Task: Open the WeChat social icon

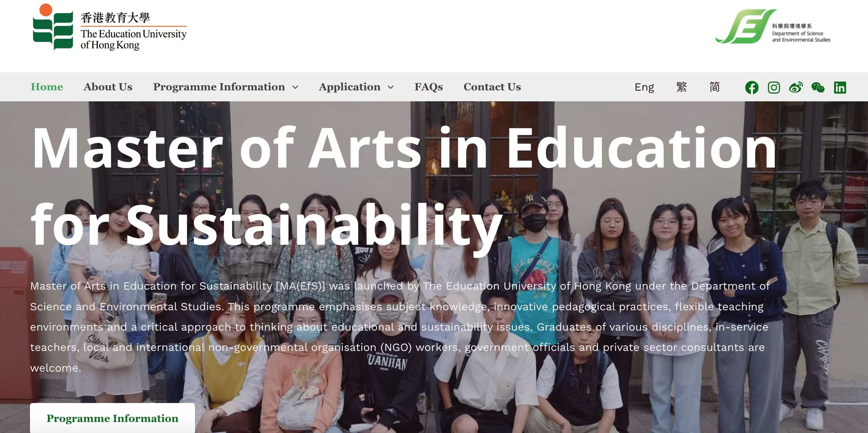Action: click(x=818, y=87)
